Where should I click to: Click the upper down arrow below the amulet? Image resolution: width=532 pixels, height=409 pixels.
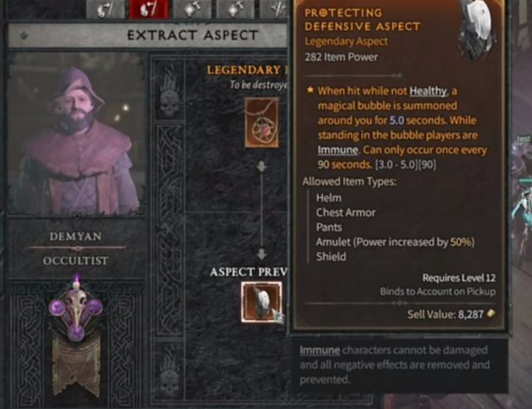(262, 167)
